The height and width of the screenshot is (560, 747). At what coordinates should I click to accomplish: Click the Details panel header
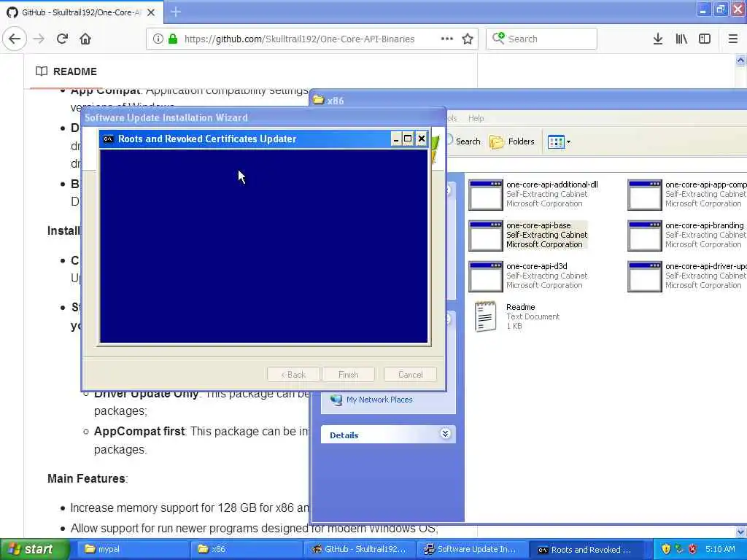tap(388, 435)
